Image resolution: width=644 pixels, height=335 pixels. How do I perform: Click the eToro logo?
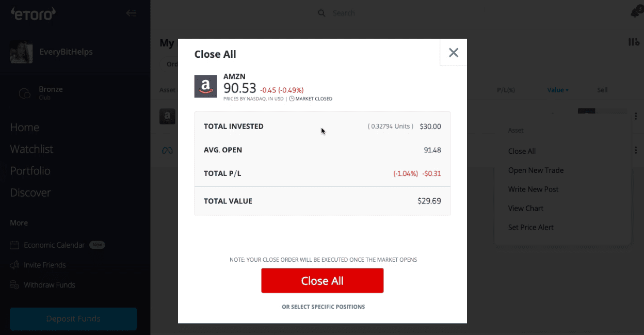[33, 14]
